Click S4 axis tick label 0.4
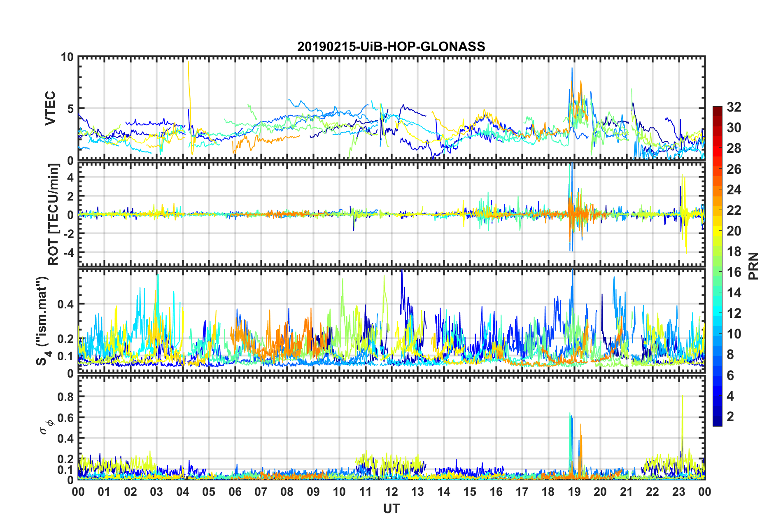This screenshot has height=532, width=783. point(65,304)
